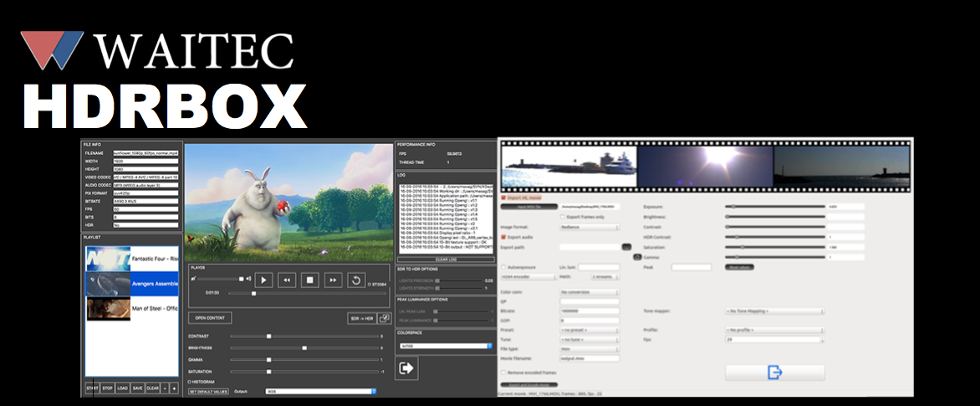This screenshot has height=406, width=980.
Task: Open the Meth 2 streams dropdown
Action: [605, 276]
